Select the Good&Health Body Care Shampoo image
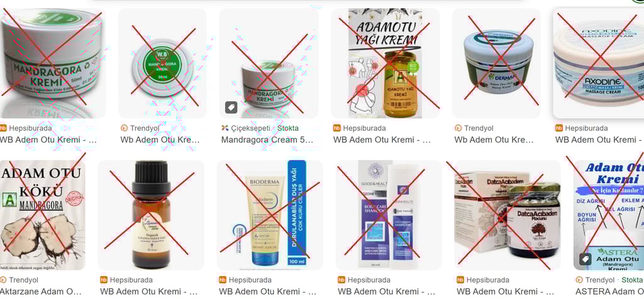 pyautogui.click(x=389, y=215)
